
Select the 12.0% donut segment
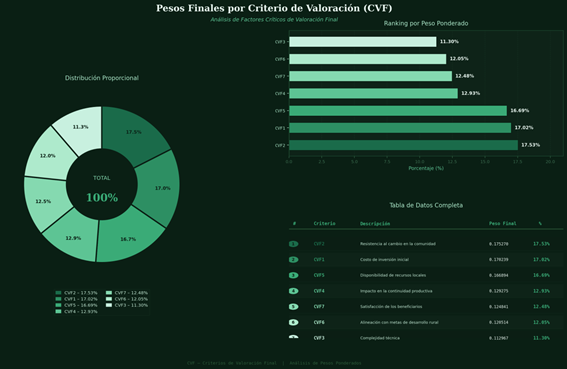pos(49,156)
